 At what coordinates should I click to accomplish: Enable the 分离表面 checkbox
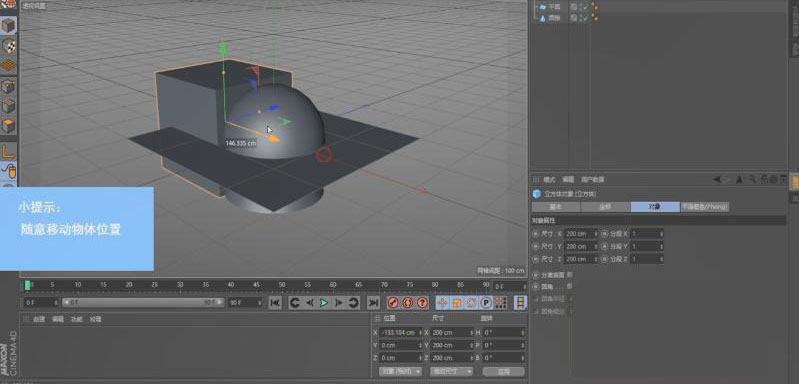(x=570, y=275)
